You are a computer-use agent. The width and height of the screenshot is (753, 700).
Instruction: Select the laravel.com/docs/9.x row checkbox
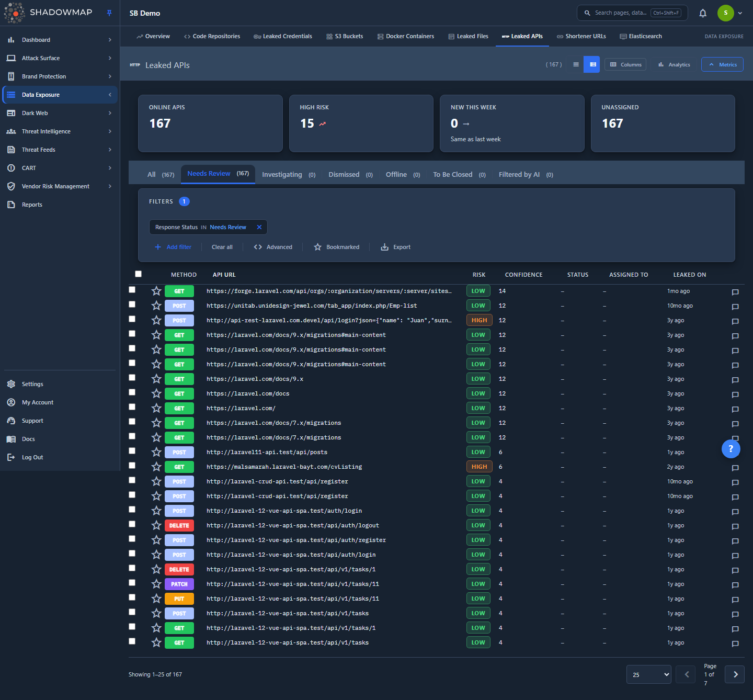pyautogui.click(x=132, y=377)
